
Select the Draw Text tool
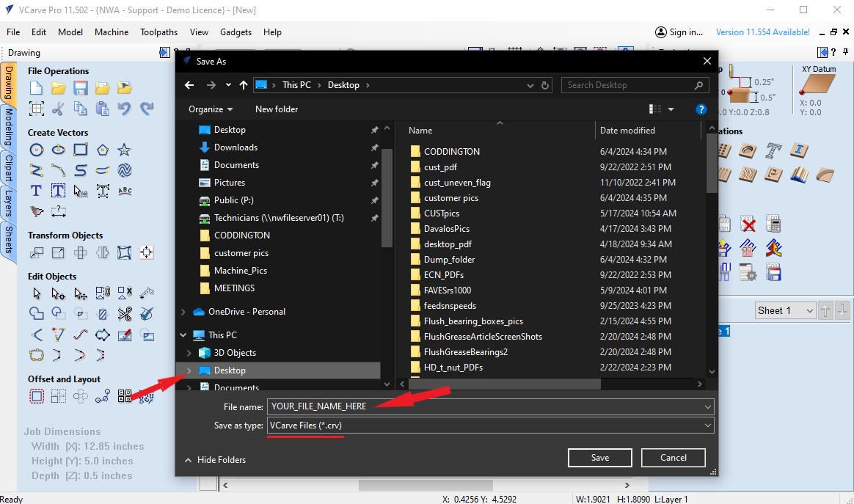pyautogui.click(x=36, y=191)
